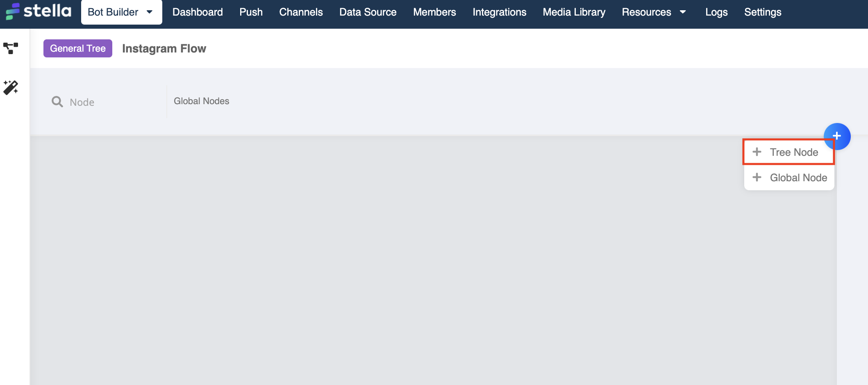Image resolution: width=868 pixels, height=385 pixels.
Task: Open the Global Nodes section
Action: click(x=201, y=101)
